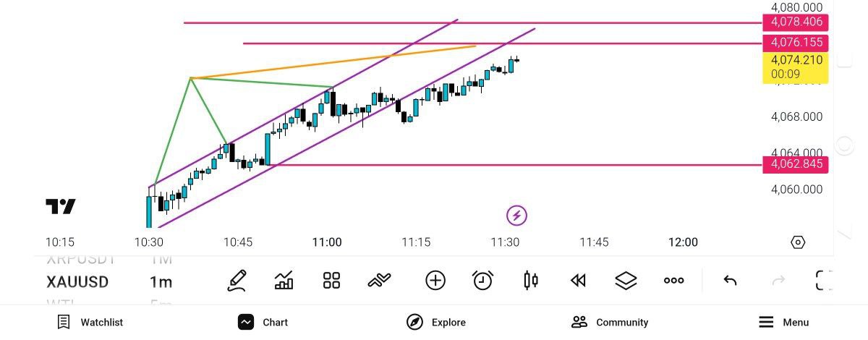Start bar replay with the rewind icon
Image resolution: width=868 pixels, height=340 pixels.
pyautogui.click(x=578, y=280)
